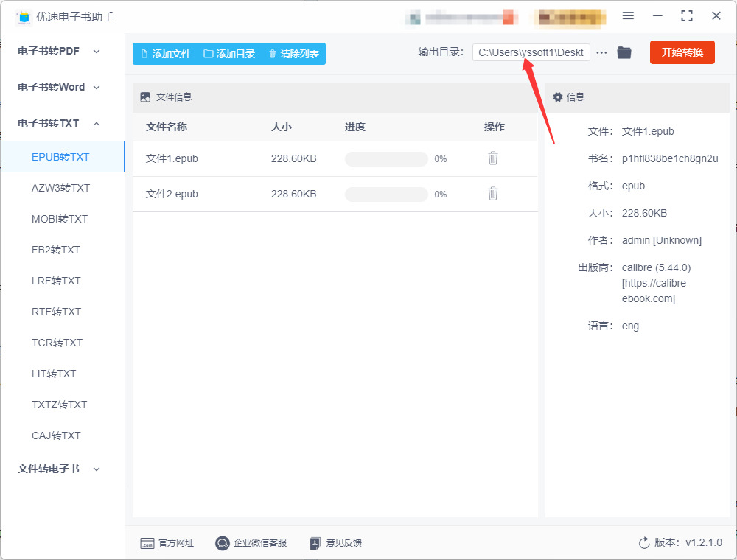Select LIT转TXT in the sidebar
737x560 pixels.
click(63, 374)
